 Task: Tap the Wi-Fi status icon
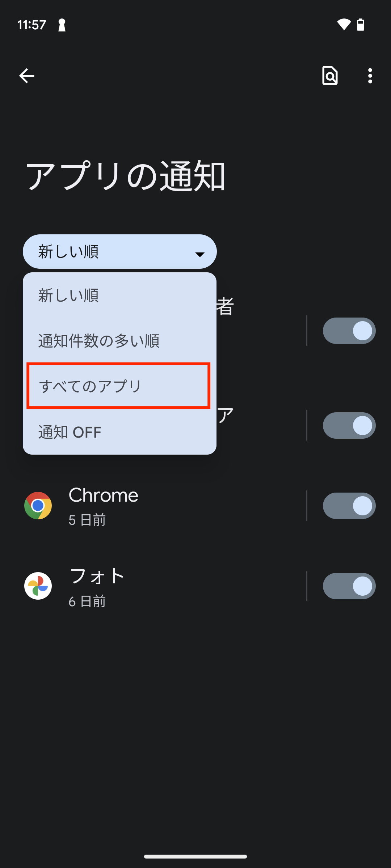pyautogui.click(x=344, y=25)
